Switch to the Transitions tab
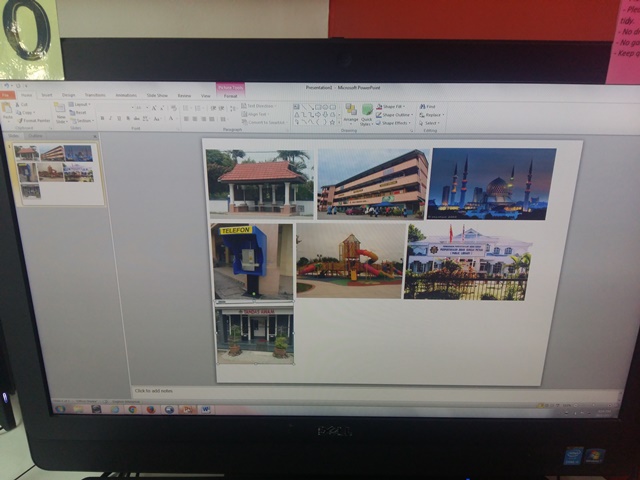The height and width of the screenshot is (480, 640). pyautogui.click(x=95, y=95)
